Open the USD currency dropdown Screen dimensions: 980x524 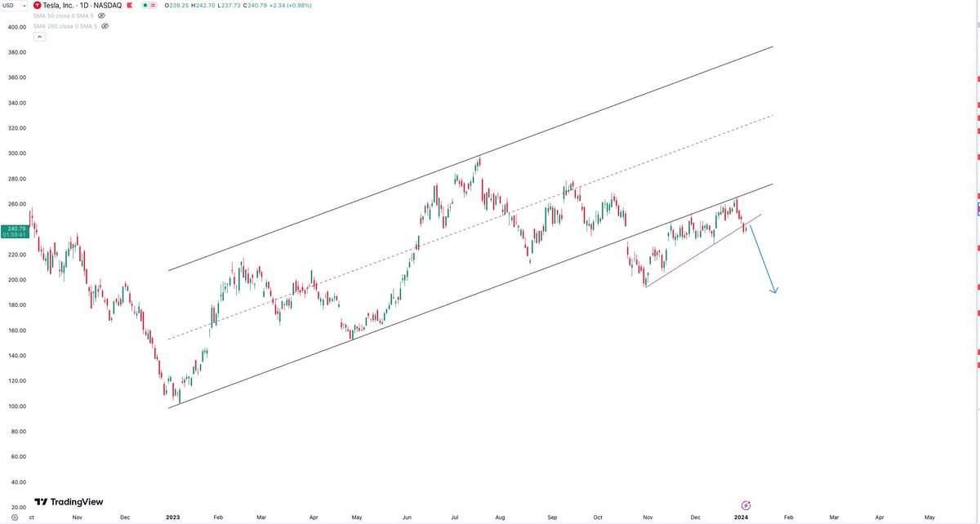click(14, 5)
